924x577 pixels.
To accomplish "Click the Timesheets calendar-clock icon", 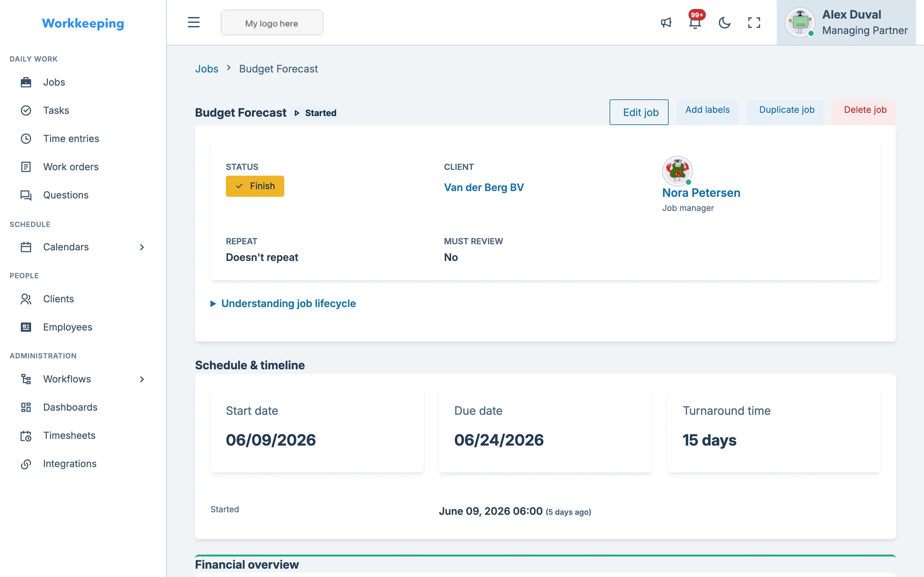I will point(26,435).
